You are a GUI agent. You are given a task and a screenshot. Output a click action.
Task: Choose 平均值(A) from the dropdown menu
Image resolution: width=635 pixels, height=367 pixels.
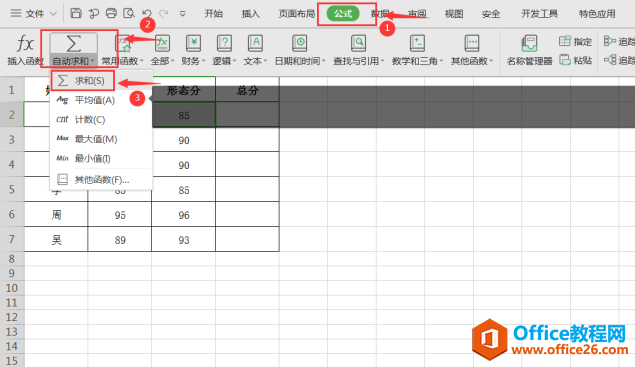click(101, 100)
